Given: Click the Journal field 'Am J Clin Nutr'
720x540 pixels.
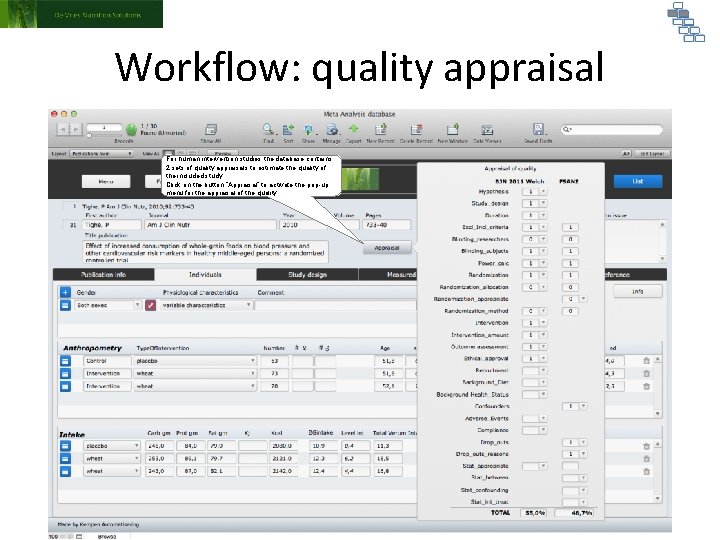Looking at the screenshot, I should 211,225.
